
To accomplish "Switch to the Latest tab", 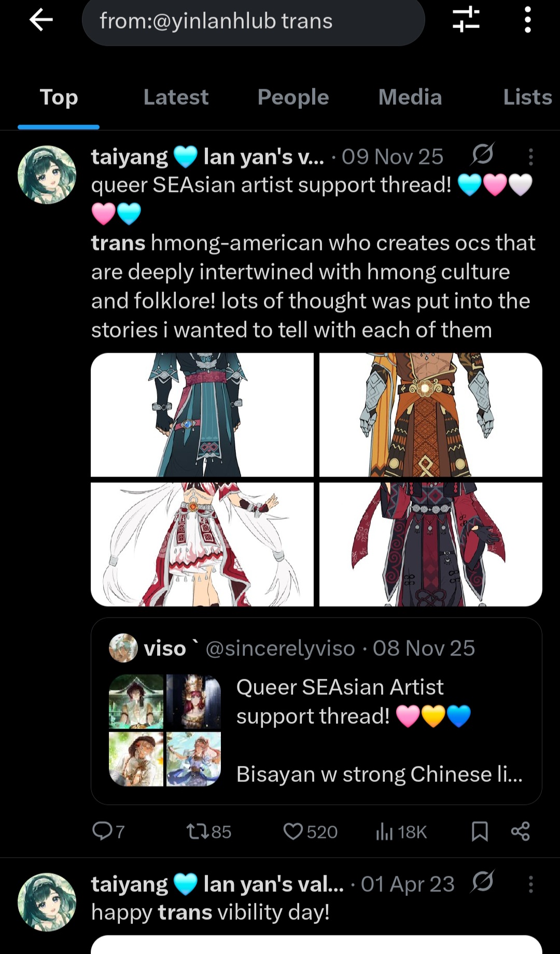I will (x=176, y=97).
